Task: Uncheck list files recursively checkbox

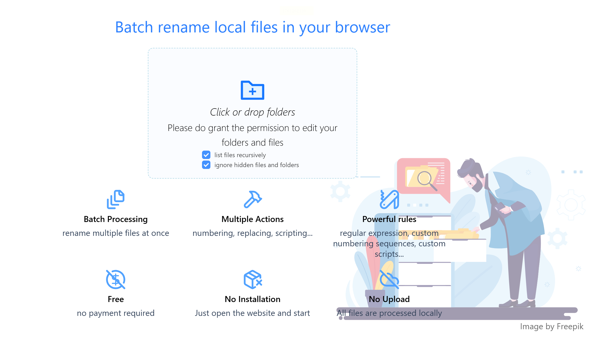Action: coord(206,155)
